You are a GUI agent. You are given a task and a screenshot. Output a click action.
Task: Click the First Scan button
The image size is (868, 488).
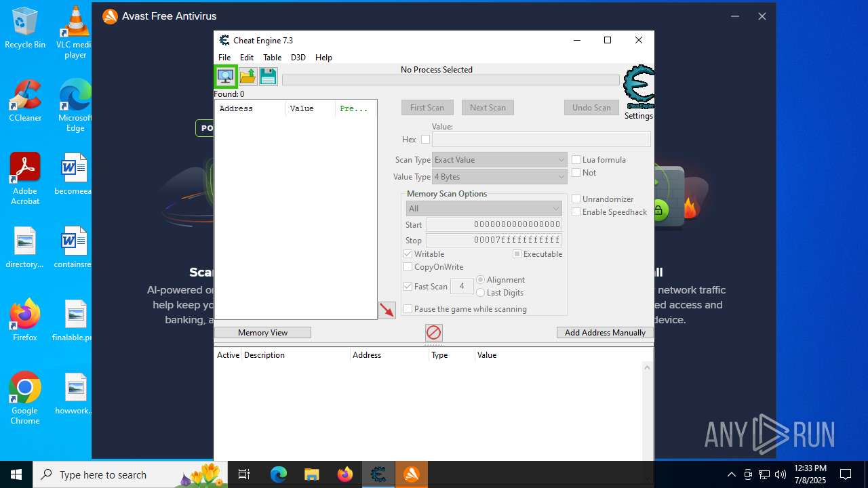(427, 108)
